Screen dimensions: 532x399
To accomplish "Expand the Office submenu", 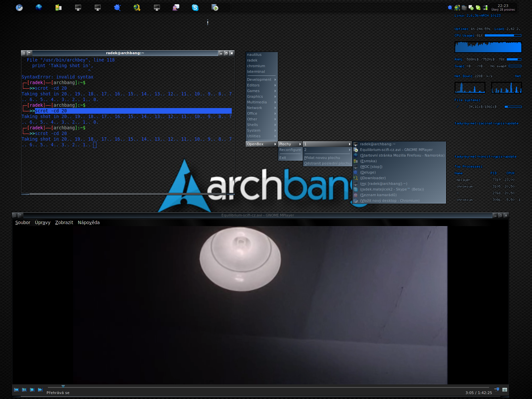I will (261, 113).
